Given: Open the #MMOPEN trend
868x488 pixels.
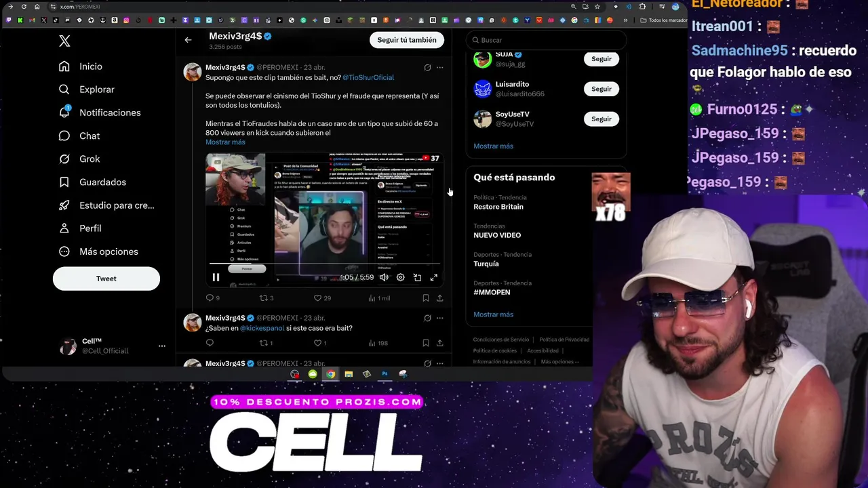Looking at the screenshot, I should 492,292.
